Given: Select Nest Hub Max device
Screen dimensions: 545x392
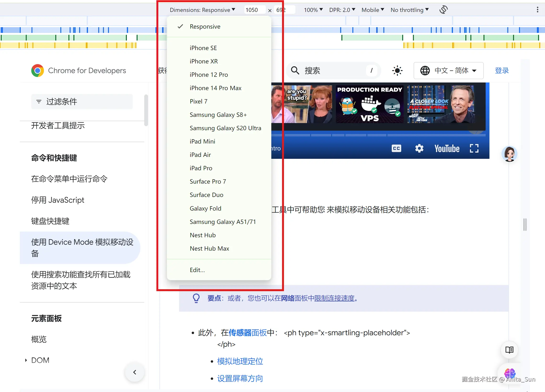Looking at the screenshot, I should click(219, 248).
